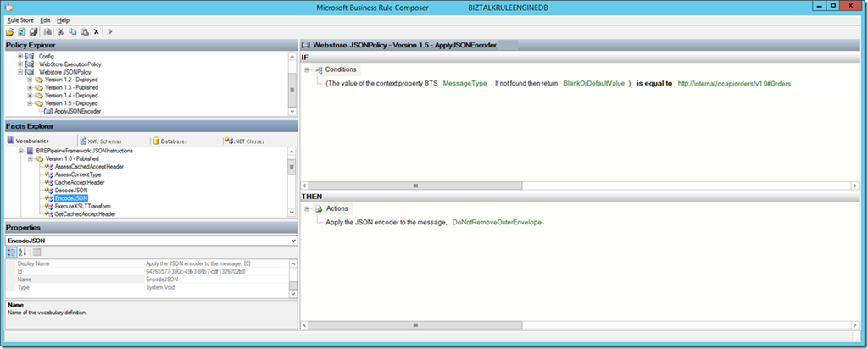Select the Categorized view icon in Properties
This screenshot has height=349, width=868.
(x=12, y=252)
